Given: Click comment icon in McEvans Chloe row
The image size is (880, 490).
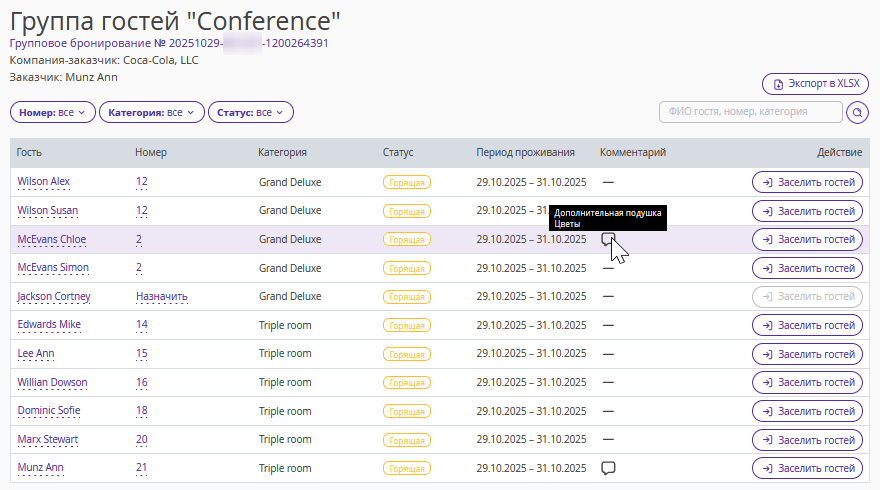Looking at the screenshot, I should [607, 239].
